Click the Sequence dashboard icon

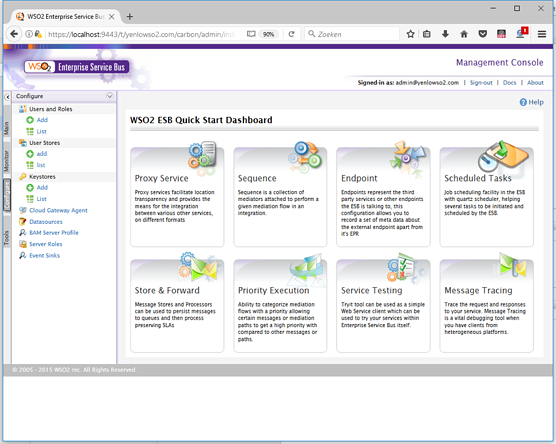pyautogui.click(x=305, y=157)
